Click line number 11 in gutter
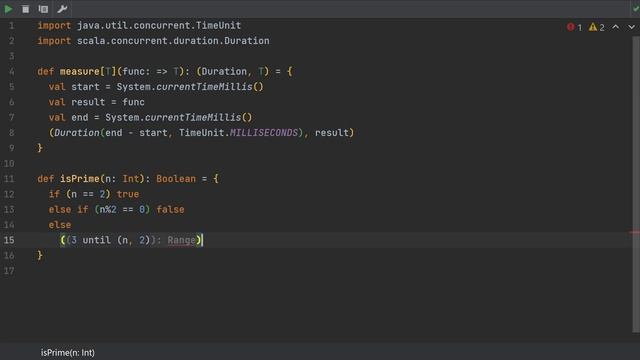 [x=9, y=179]
